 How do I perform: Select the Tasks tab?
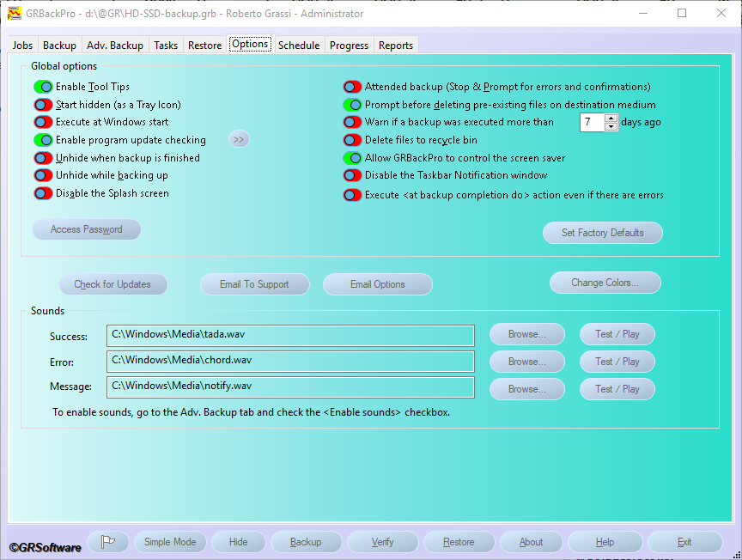(166, 46)
